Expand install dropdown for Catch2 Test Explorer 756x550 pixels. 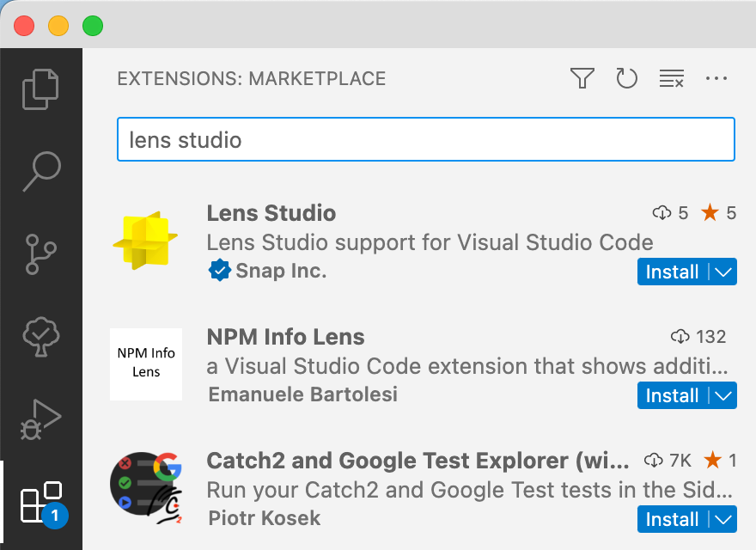723,520
